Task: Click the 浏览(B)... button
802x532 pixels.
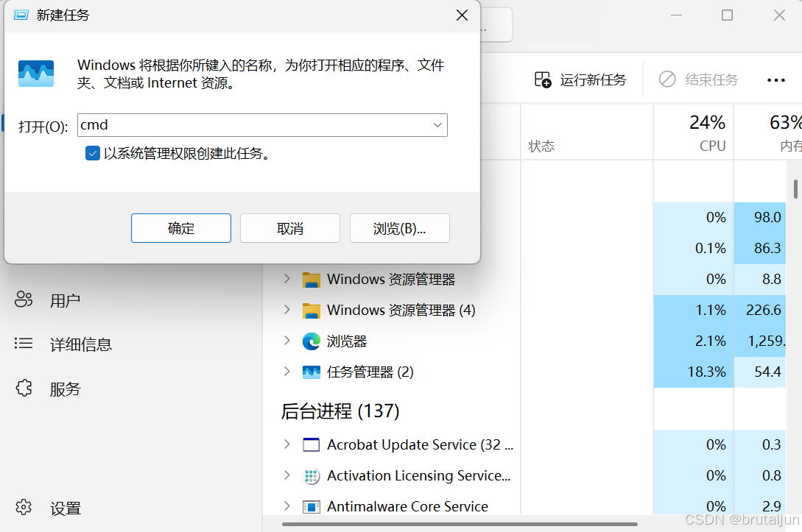Action: (399, 228)
